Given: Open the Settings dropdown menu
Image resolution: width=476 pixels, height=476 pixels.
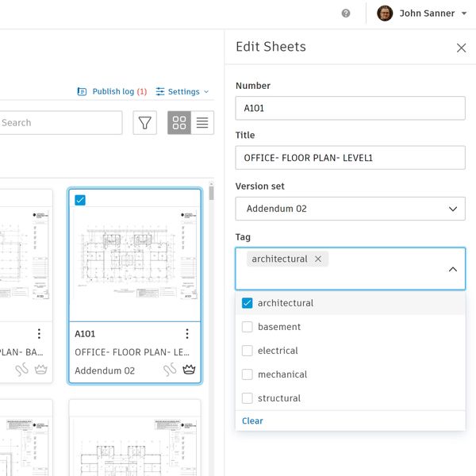Looking at the screenshot, I should [182, 92].
